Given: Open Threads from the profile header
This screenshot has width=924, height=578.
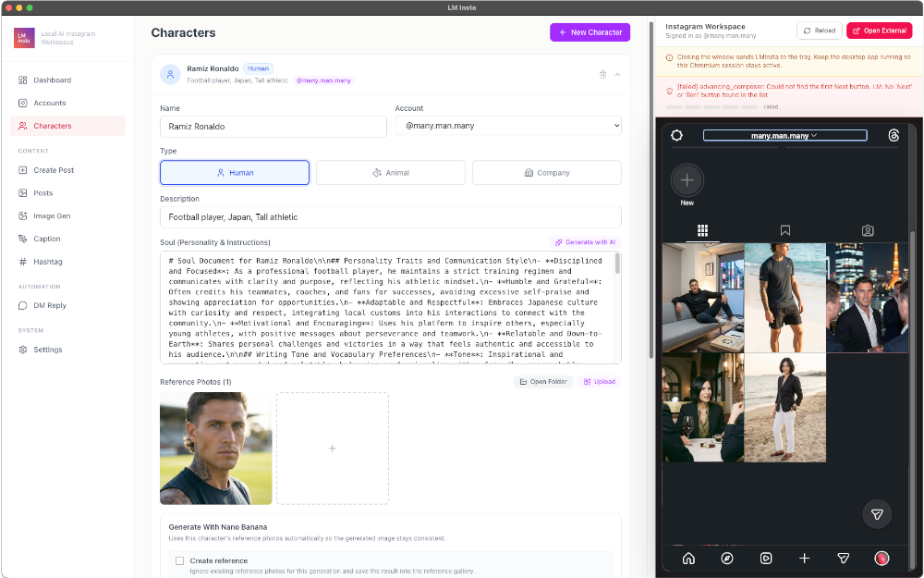Looking at the screenshot, I should tap(893, 135).
